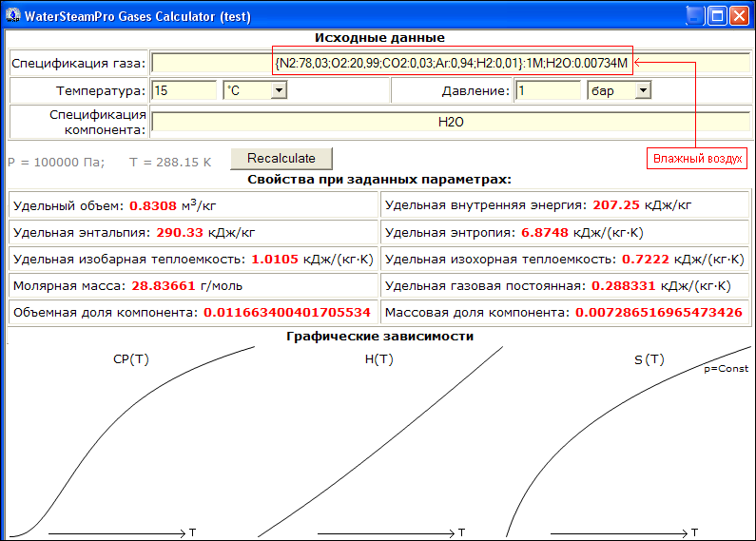Maximize the Gases Calculator window
Image resolution: width=756 pixels, height=541 pixels.
coord(717,16)
